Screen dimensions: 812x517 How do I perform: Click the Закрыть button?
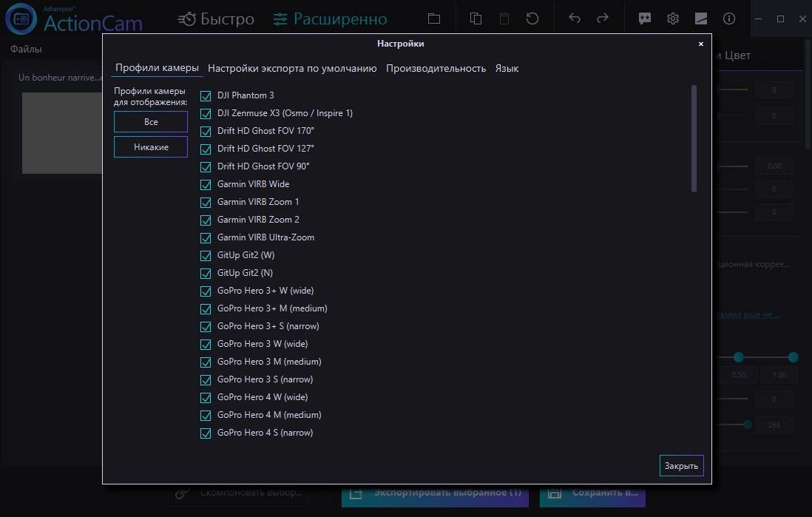pyautogui.click(x=681, y=466)
